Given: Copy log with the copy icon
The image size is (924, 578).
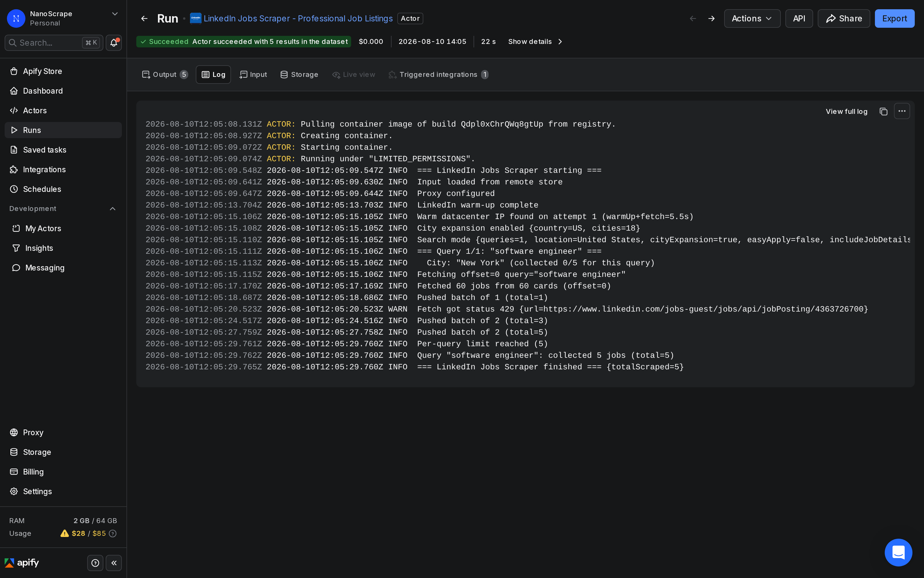Looking at the screenshot, I should (x=883, y=111).
